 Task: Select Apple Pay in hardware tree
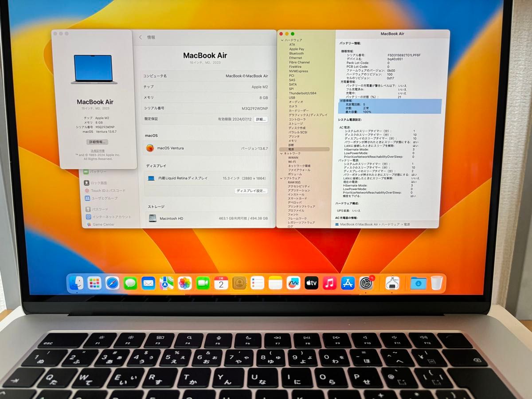[x=297, y=49]
